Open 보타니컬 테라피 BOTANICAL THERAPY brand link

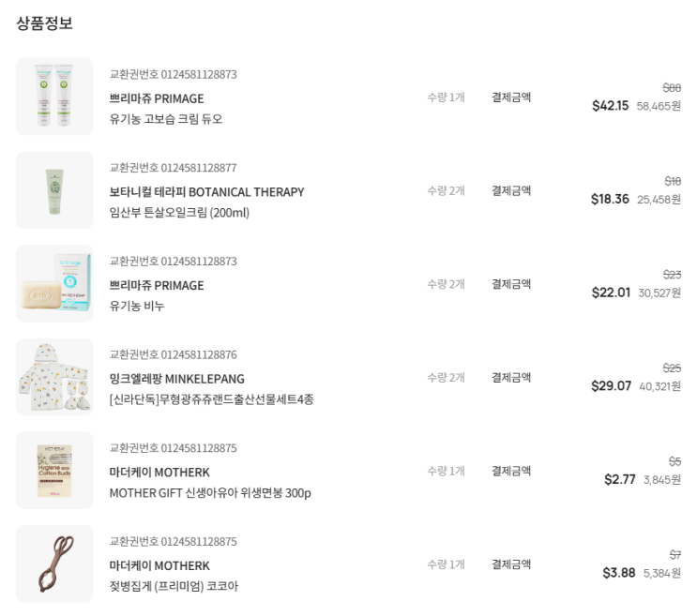pos(206,192)
